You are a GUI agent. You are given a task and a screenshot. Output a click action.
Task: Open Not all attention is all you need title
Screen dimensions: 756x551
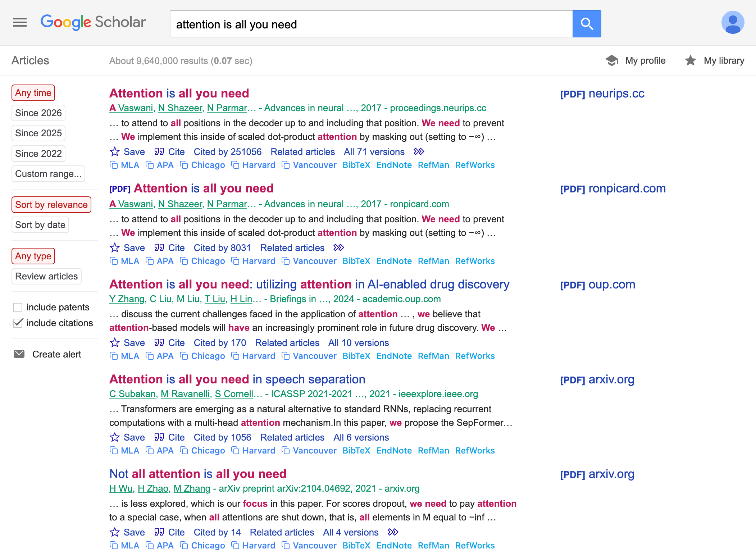[198, 474]
